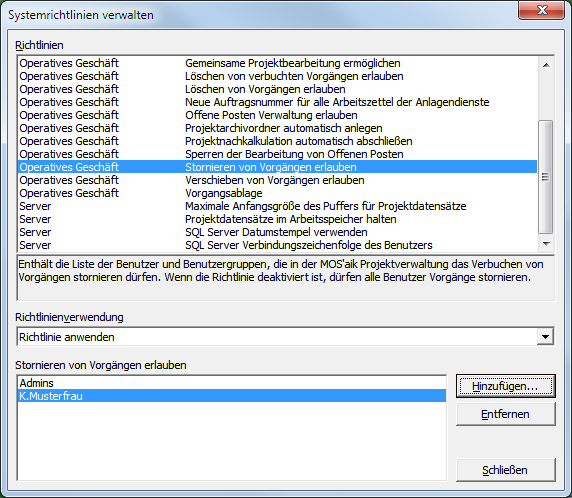Open the Richtlinienverwendung dropdown arrow

click(x=545, y=337)
